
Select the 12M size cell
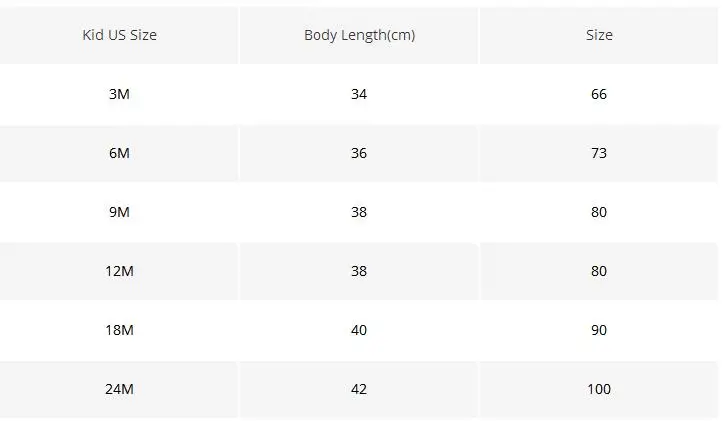point(119,271)
